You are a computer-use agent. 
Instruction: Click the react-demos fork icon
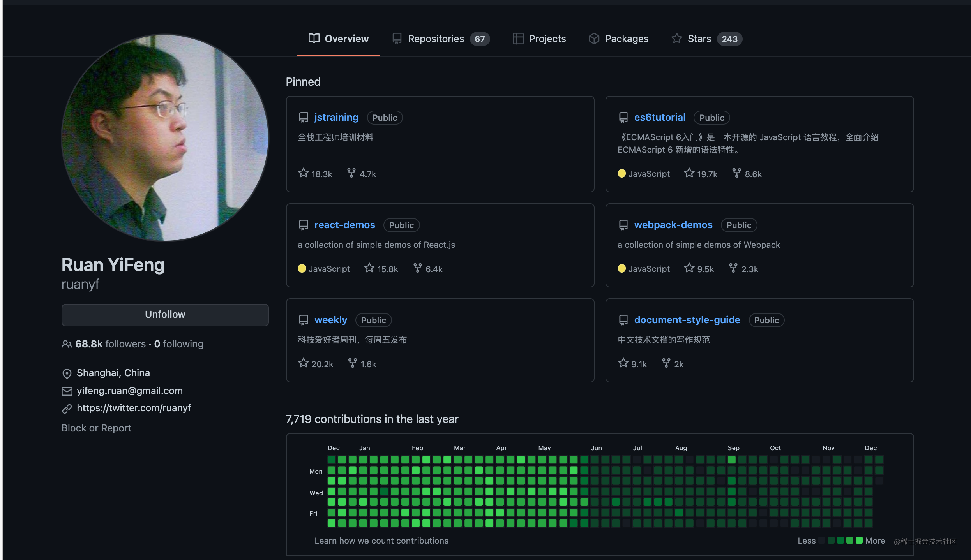pos(417,268)
